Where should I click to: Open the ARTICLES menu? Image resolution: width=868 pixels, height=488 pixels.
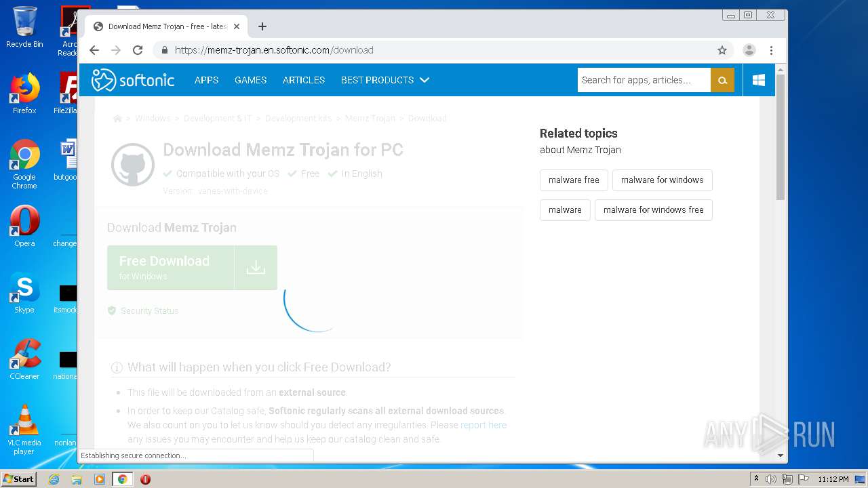point(304,80)
